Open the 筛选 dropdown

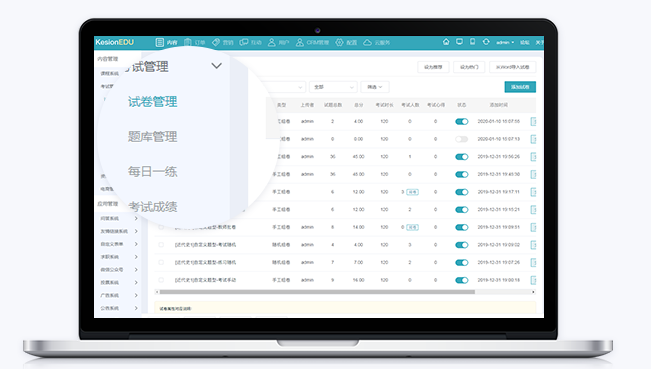point(374,87)
